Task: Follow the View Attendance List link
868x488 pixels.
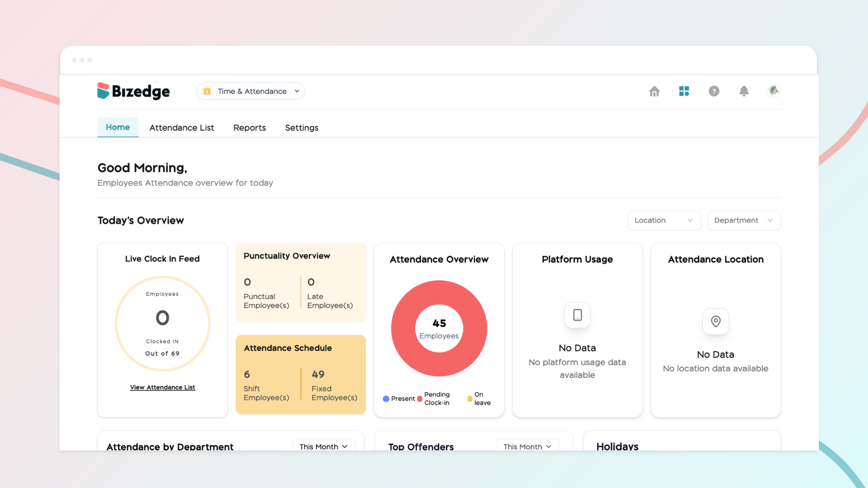Action: coord(162,387)
